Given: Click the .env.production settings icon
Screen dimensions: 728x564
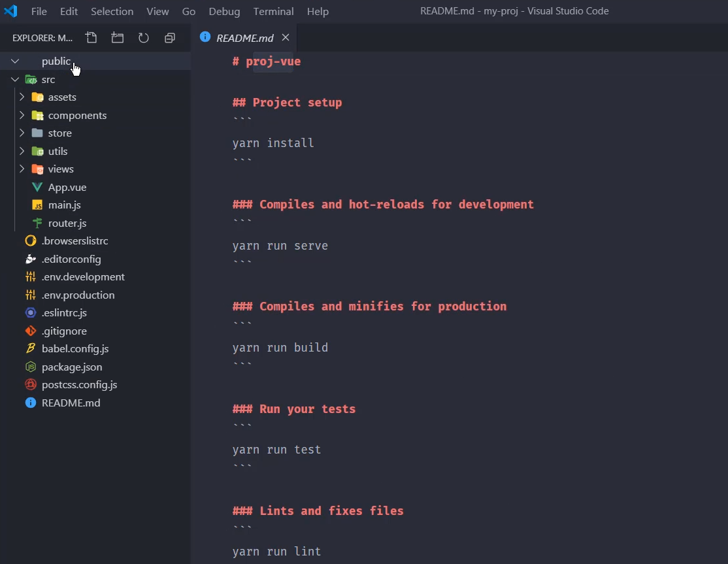Looking at the screenshot, I should (x=31, y=295).
